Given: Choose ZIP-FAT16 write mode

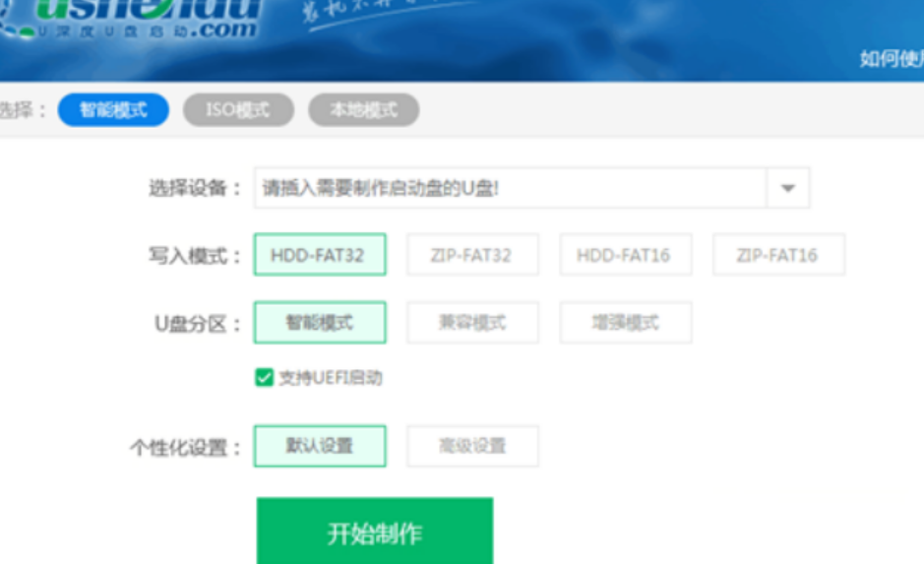Looking at the screenshot, I should click(778, 255).
